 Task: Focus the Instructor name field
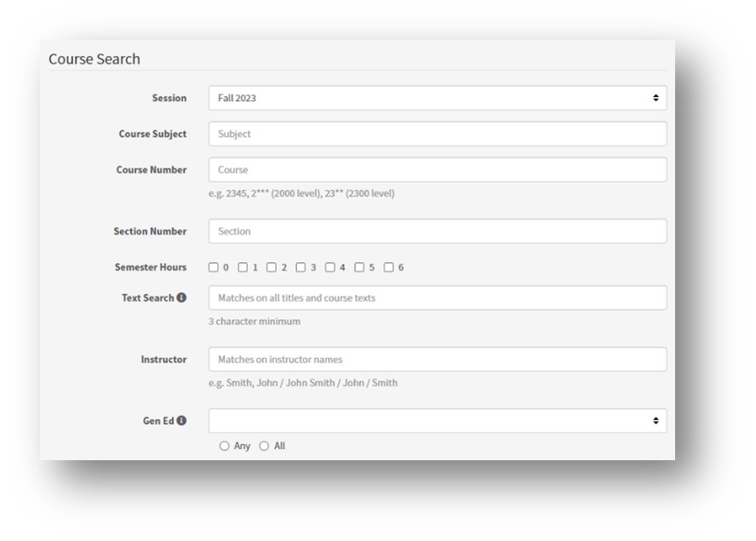(437, 359)
